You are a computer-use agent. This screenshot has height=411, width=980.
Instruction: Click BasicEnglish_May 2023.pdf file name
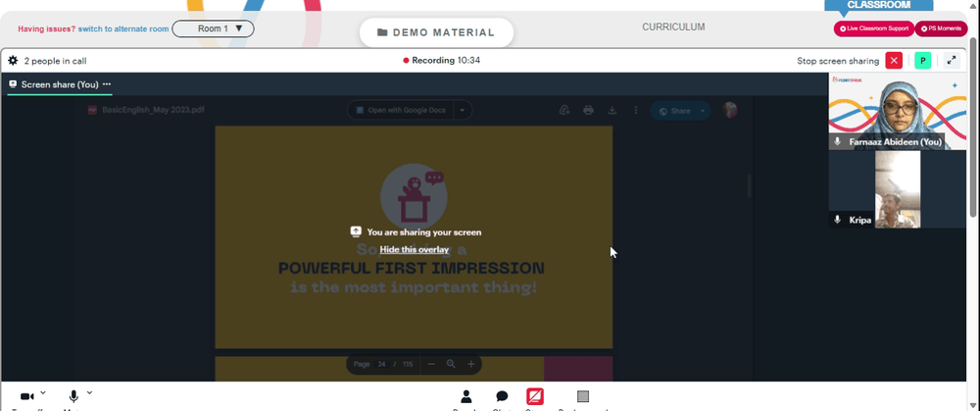coord(153,110)
